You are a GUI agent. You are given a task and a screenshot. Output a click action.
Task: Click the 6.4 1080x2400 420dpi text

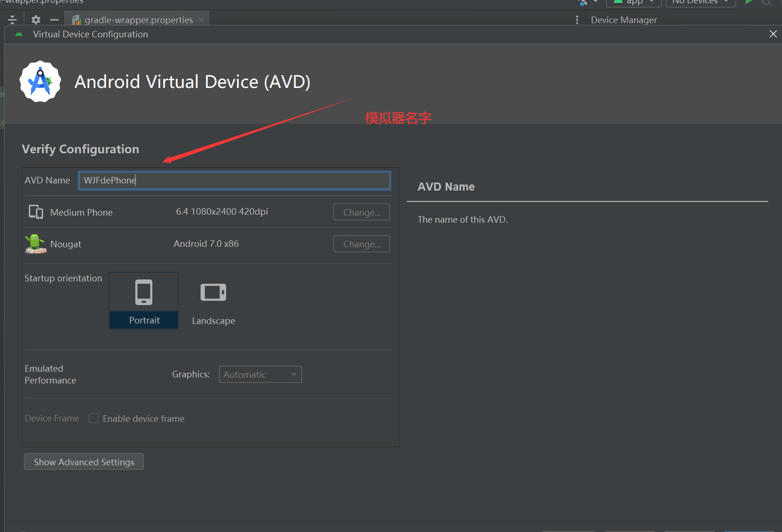tap(222, 211)
